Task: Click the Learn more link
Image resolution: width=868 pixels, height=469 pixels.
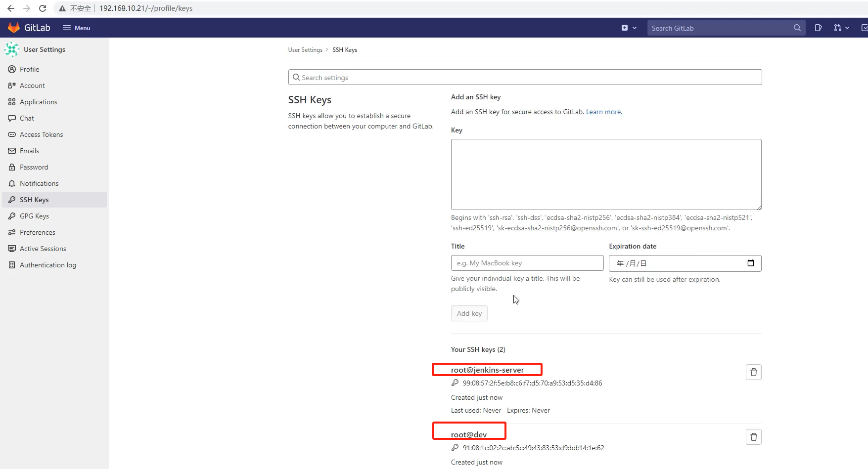Action: (x=604, y=112)
